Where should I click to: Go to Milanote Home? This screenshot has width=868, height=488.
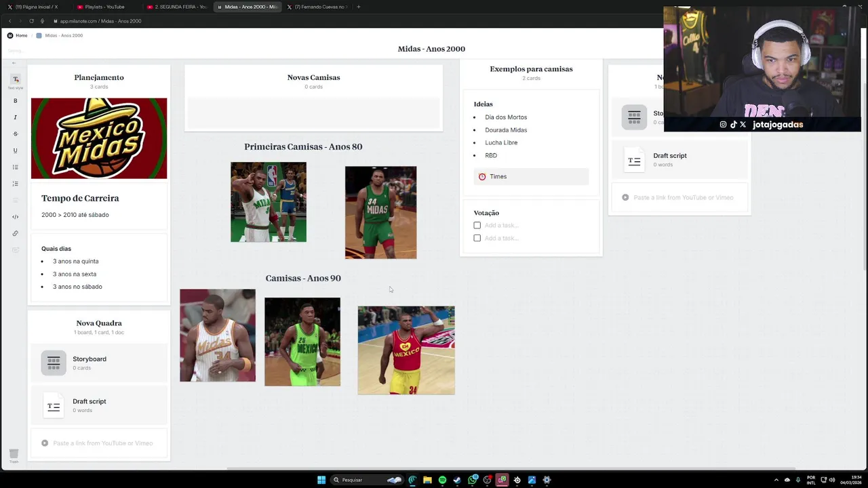[x=18, y=35]
